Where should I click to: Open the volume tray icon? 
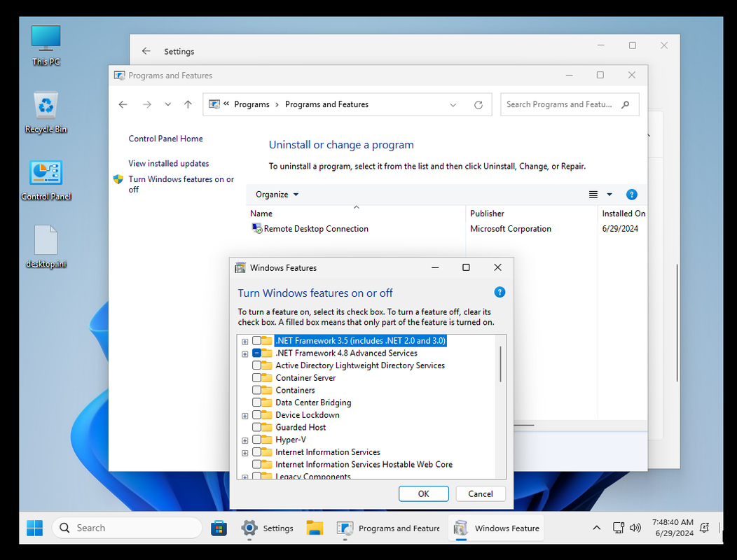[x=635, y=528]
